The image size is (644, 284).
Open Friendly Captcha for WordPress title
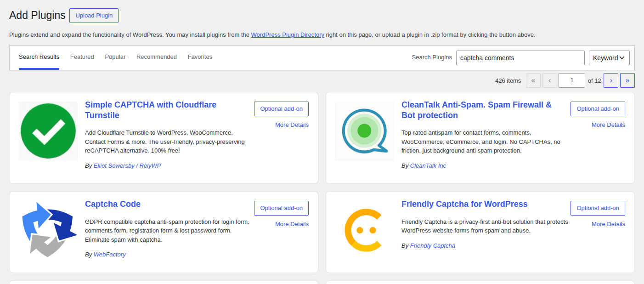coord(464,204)
